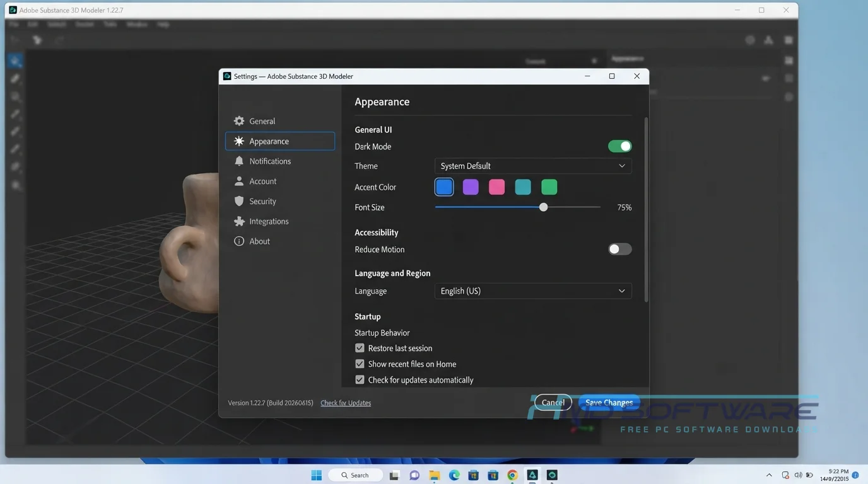The image size is (868, 484).
Task: Show hidden system tray icons
Action: tap(769, 475)
